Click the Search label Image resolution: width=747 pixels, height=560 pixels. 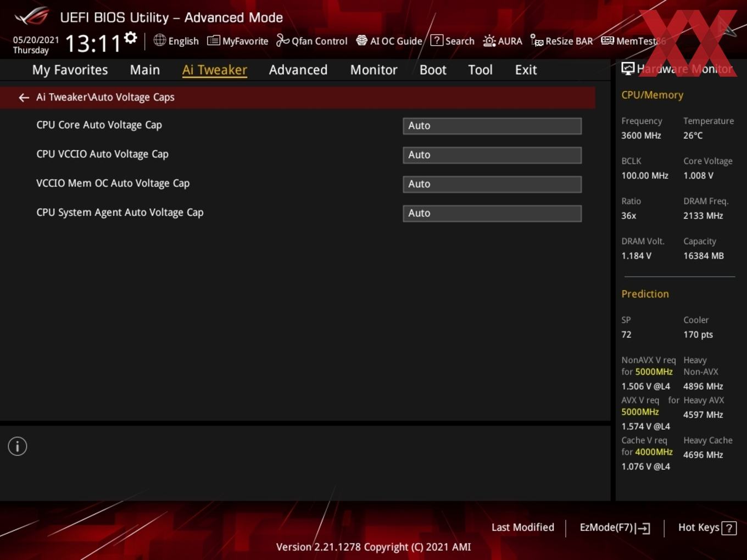[460, 41]
